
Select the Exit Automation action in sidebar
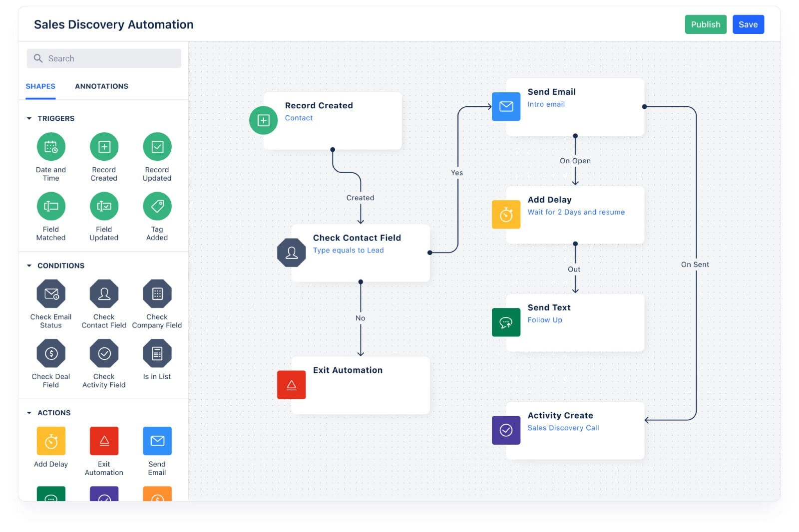104,441
